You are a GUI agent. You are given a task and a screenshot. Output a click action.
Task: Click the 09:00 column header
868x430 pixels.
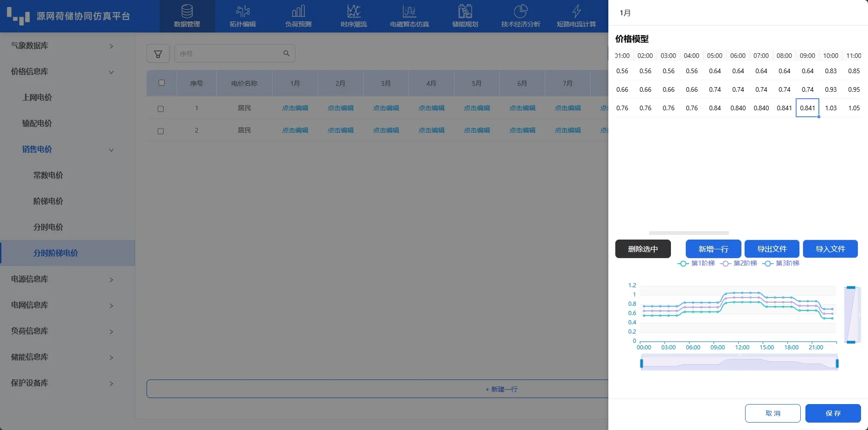807,56
